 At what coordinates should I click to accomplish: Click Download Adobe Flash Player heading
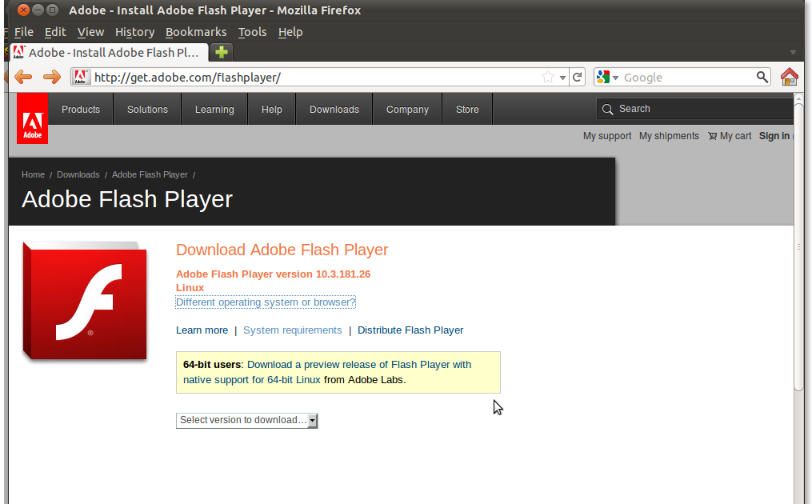(282, 250)
